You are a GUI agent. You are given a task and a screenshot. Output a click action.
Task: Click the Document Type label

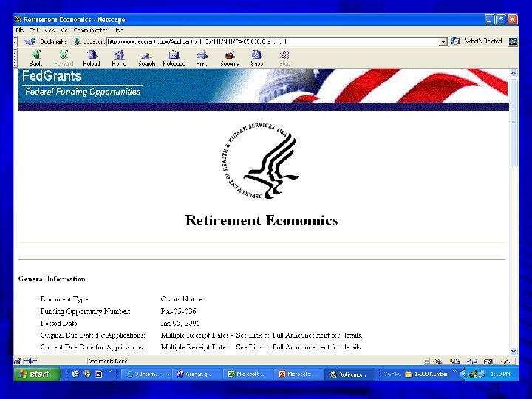coord(64,299)
